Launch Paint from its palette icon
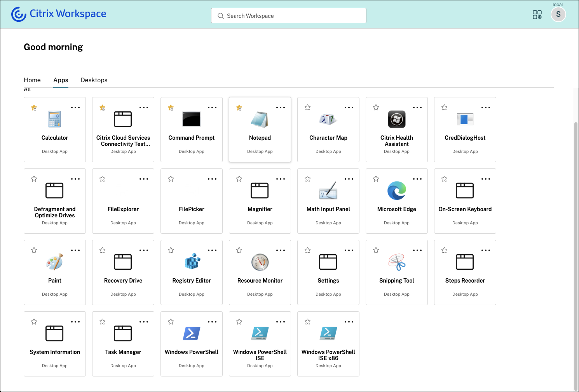This screenshot has height=392, width=579. point(55,262)
